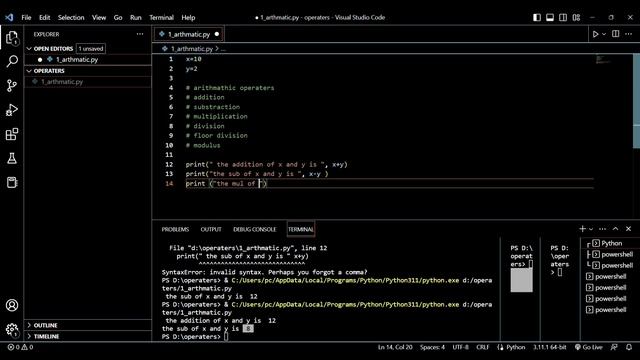
Task: Click 1_arthmatic.py in the breadcrumb
Action: [192, 49]
